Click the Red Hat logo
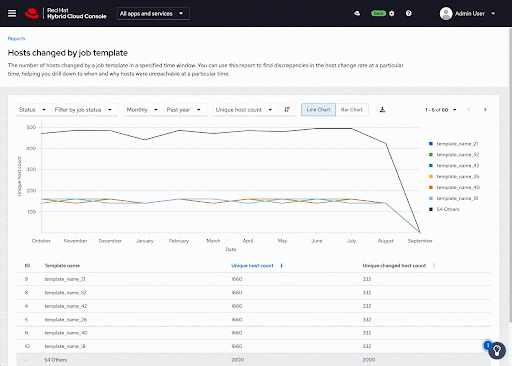The height and width of the screenshot is (366, 512). click(x=32, y=13)
